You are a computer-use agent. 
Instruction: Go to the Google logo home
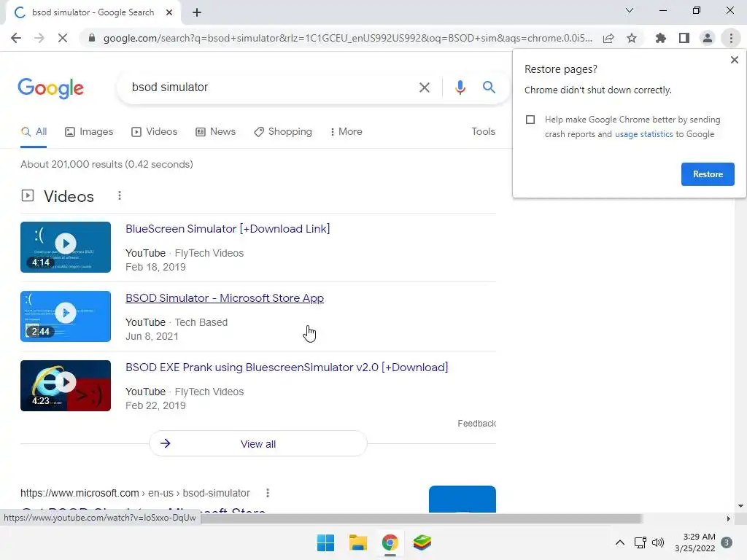[51, 88]
